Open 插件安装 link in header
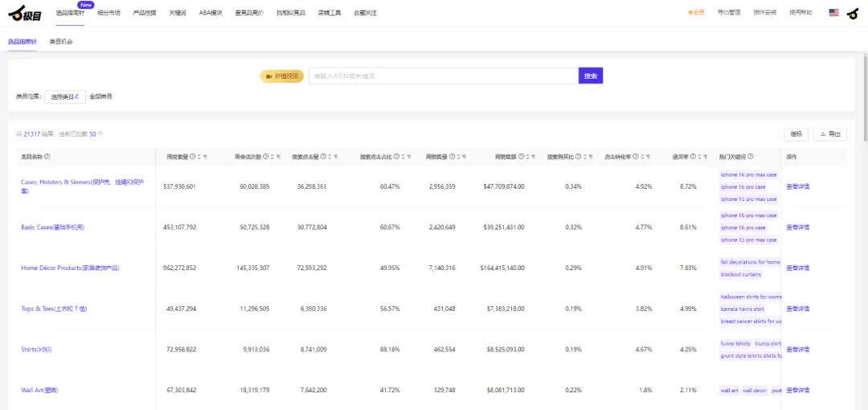The image size is (868, 410). [765, 13]
